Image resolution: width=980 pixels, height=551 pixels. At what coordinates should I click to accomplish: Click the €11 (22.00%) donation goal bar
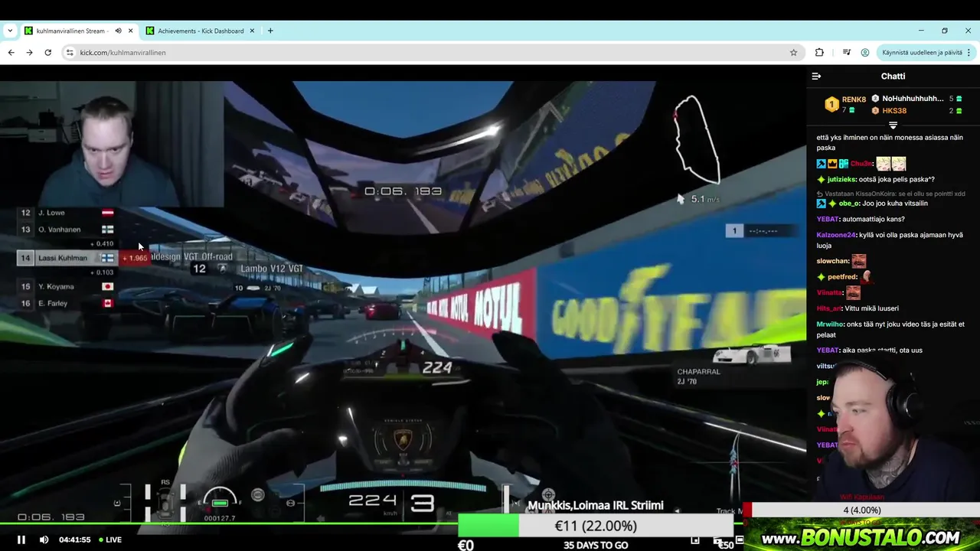(x=596, y=526)
